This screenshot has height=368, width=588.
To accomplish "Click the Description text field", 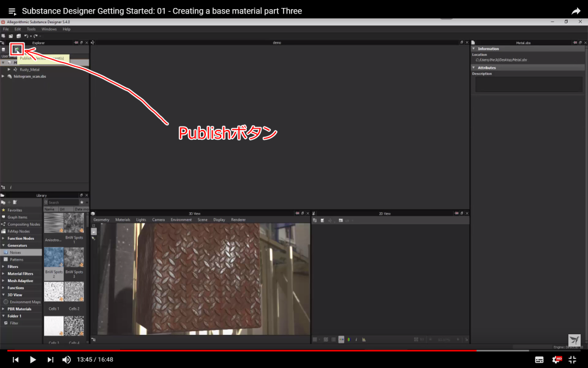I will [529, 85].
